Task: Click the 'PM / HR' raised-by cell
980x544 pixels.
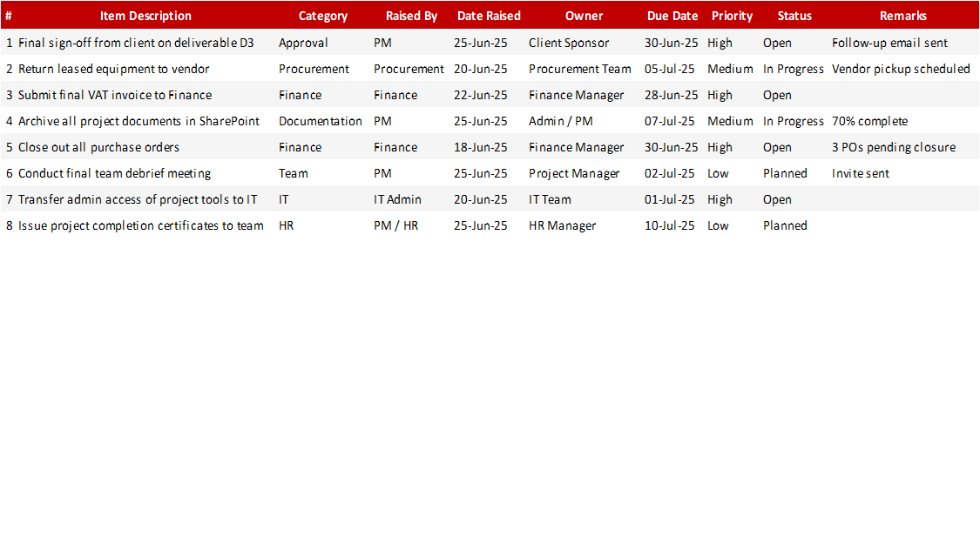Action: click(395, 226)
